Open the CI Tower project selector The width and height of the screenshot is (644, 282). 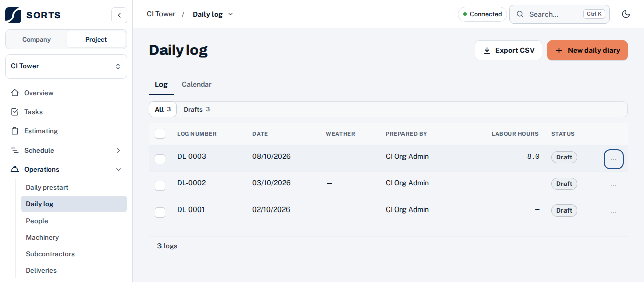(66, 66)
